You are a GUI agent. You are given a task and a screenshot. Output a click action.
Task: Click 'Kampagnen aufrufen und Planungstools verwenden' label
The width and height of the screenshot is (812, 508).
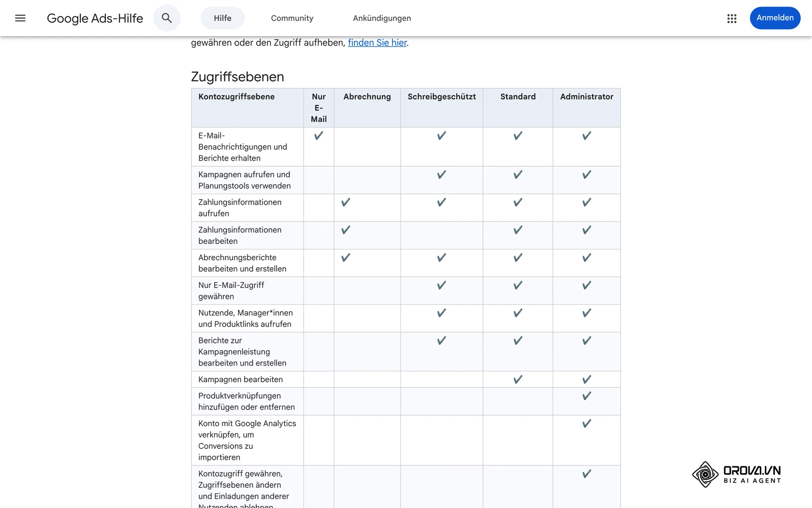tap(245, 180)
